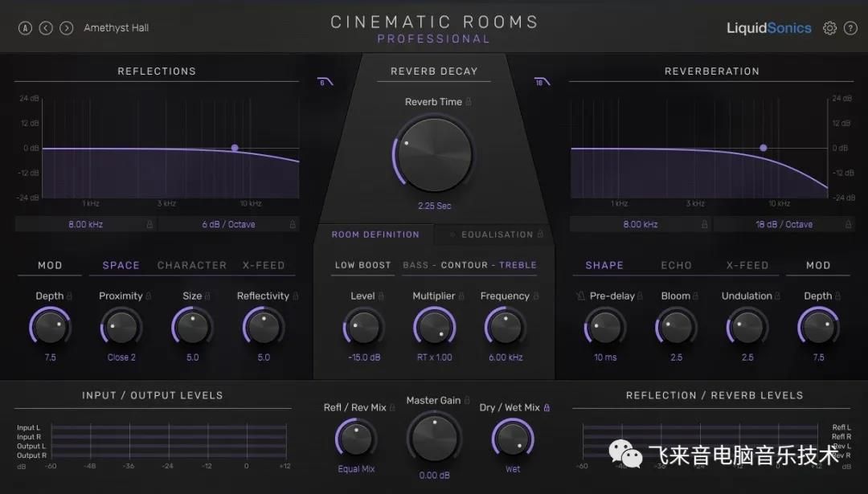Screen dimensions: 868x494
Task: Click the Reverb Time knob
Action: [x=435, y=155]
